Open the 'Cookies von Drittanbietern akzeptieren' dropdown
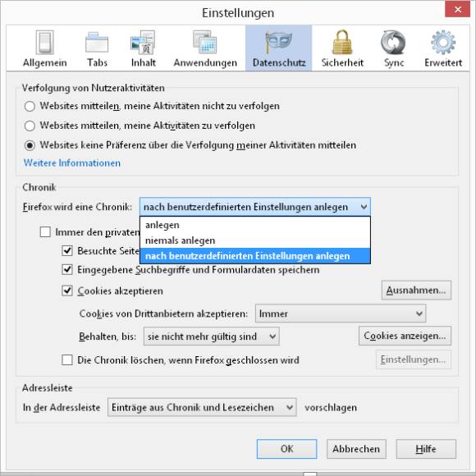This screenshot has width=476, height=476. [x=341, y=314]
